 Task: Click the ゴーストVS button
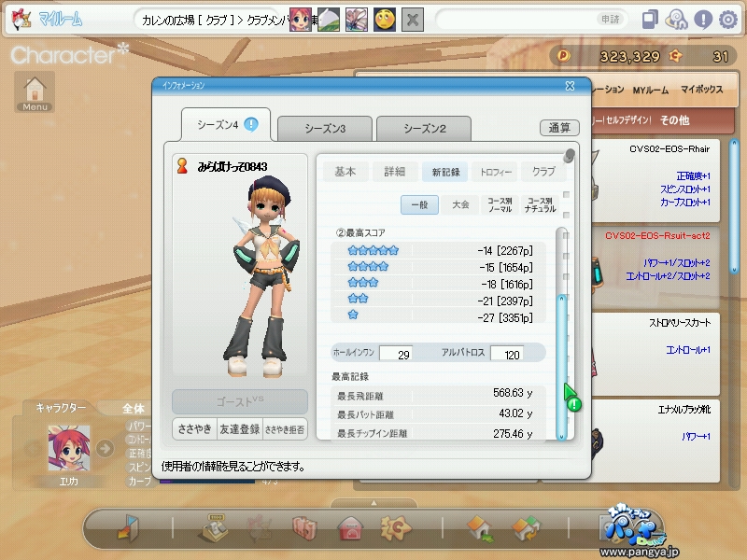pos(240,401)
